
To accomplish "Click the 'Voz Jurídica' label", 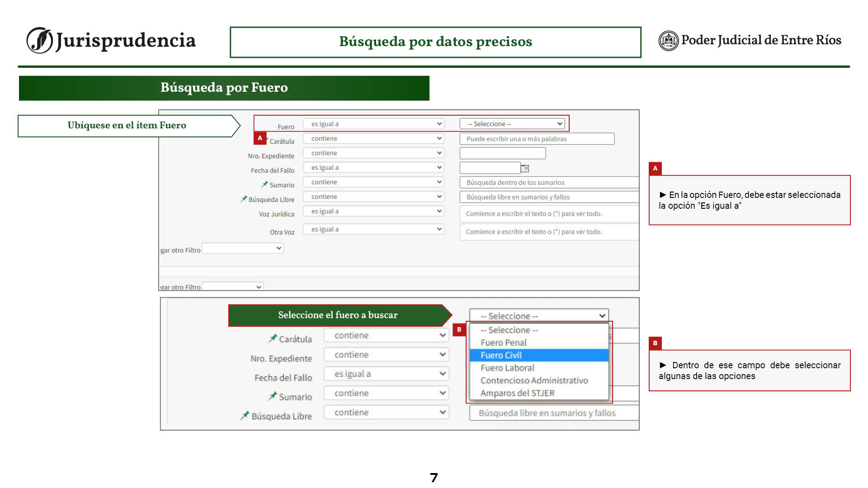I will 276,214.
